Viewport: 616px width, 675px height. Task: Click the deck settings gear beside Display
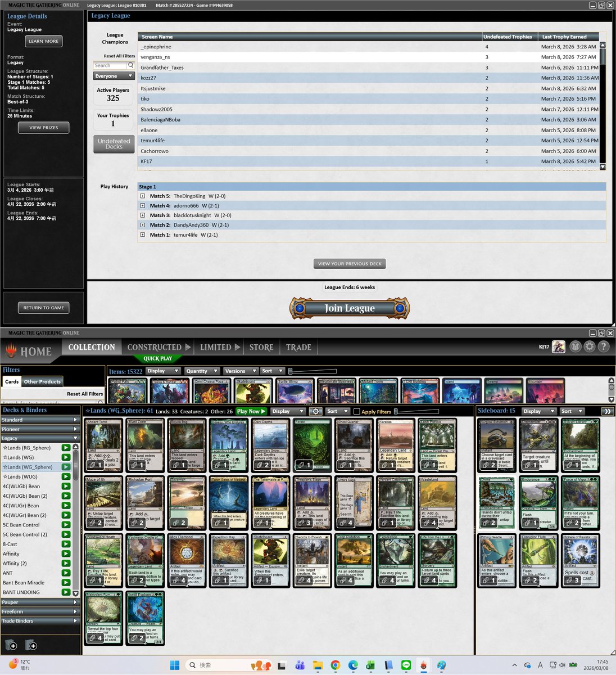point(316,411)
